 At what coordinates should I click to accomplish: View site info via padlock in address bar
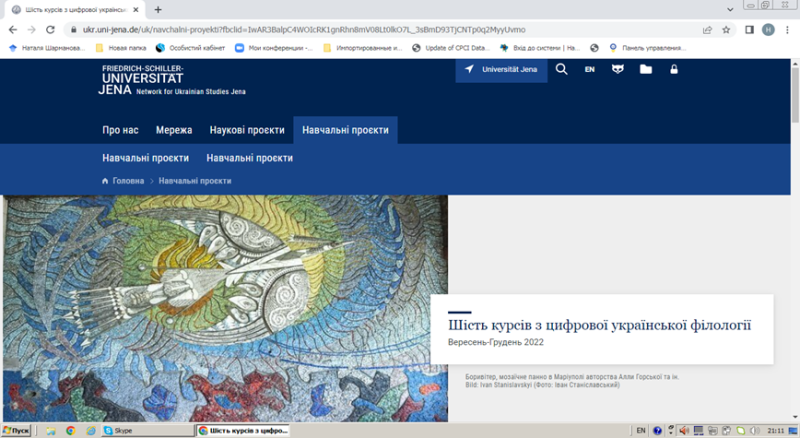[x=73, y=30]
